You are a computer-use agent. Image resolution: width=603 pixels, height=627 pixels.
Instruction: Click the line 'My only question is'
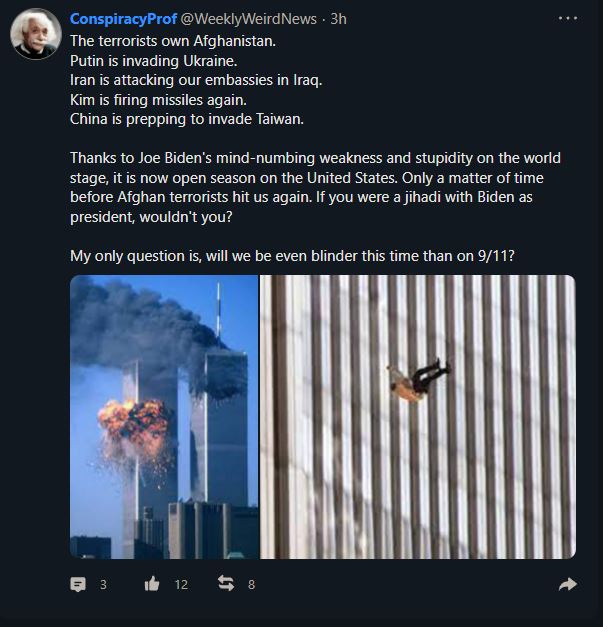tap(292, 256)
